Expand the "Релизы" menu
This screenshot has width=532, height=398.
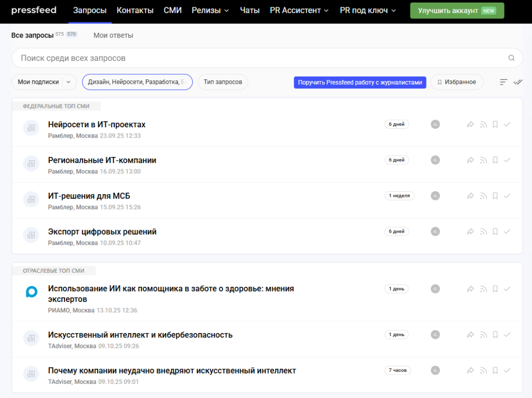(x=210, y=10)
